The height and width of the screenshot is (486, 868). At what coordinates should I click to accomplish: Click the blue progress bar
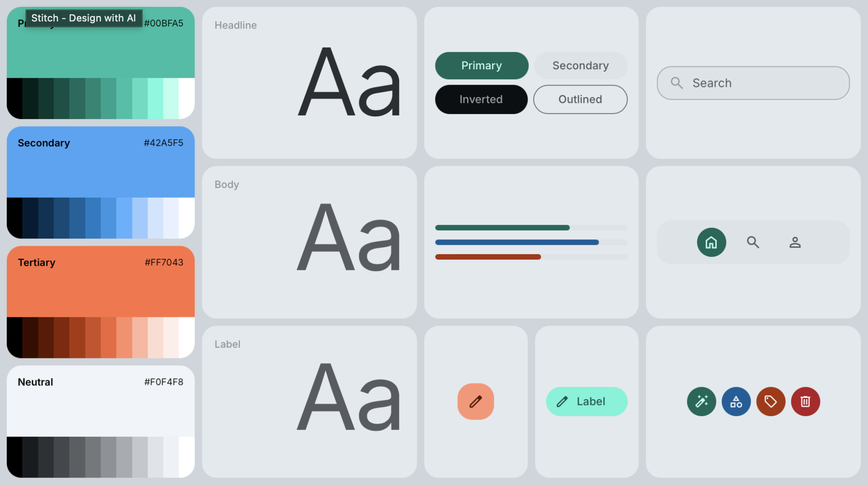coord(517,243)
